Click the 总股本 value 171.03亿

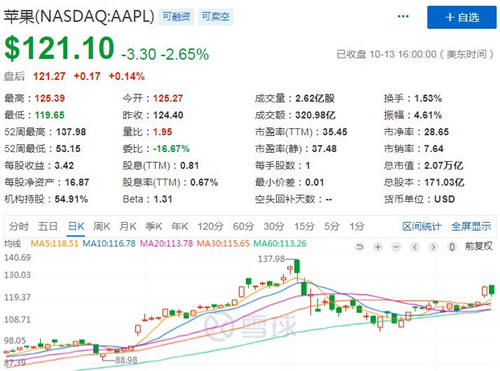444,182
